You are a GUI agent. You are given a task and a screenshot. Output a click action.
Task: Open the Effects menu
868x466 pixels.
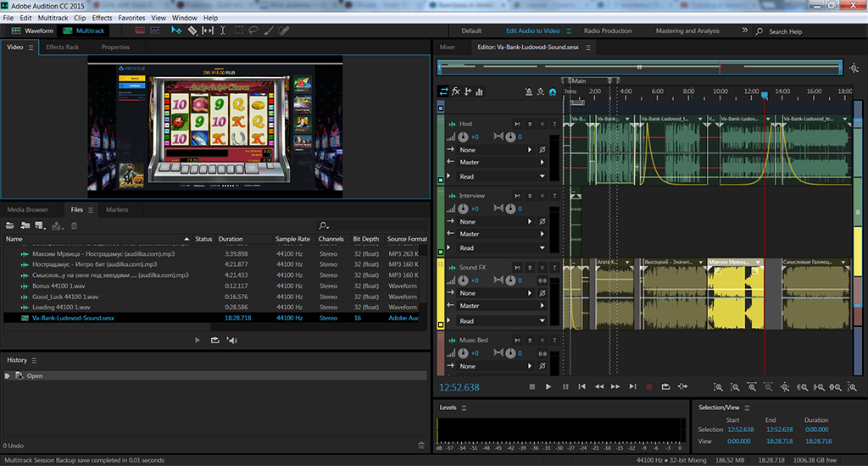[x=102, y=18]
